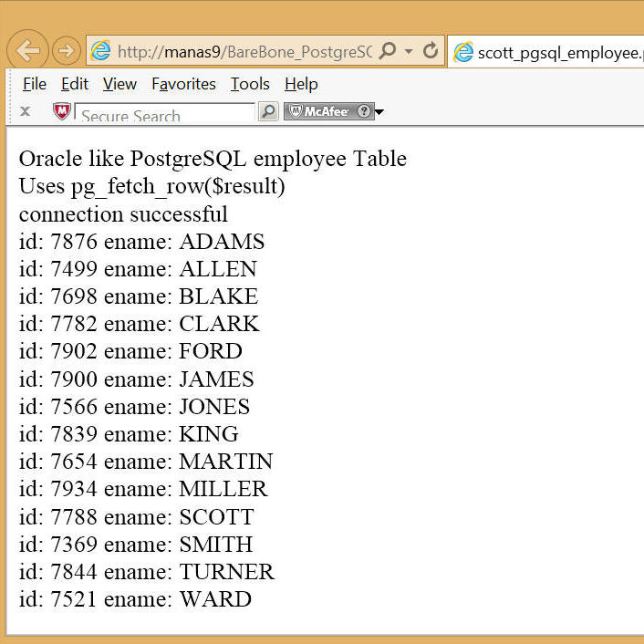644x644 pixels.
Task: Open the Tools menu
Action: (x=250, y=84)
